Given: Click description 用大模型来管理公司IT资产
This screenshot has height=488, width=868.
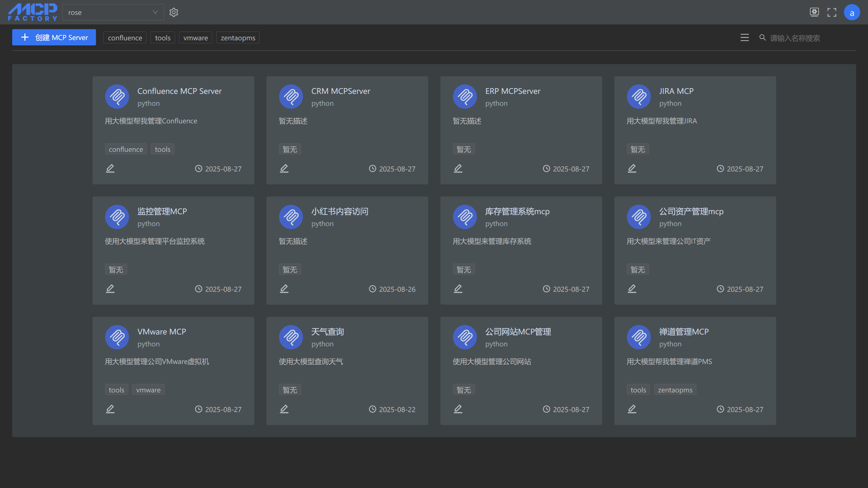Looking at the screenshot, I should pyautogui.click(x=669, y=241).
